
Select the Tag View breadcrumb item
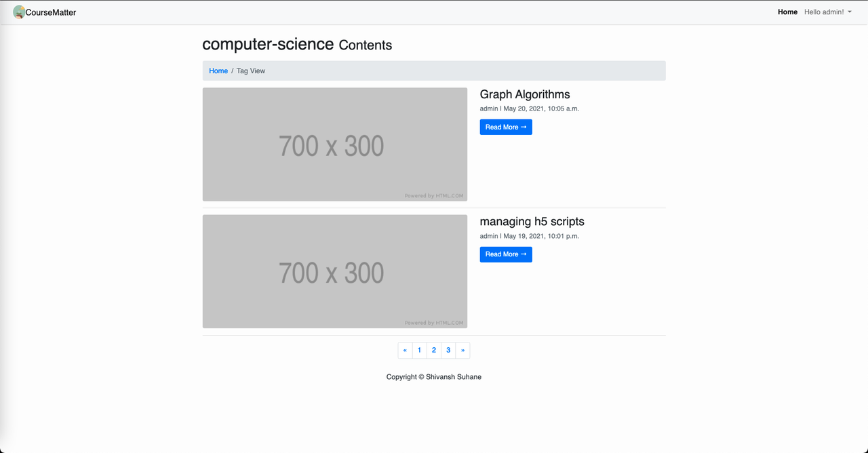(x=251, y=71)
